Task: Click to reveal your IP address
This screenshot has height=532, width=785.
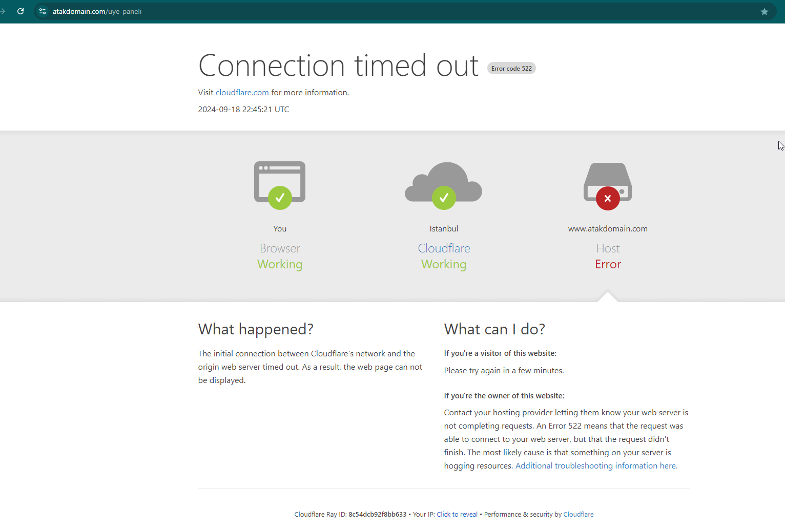Action: tap(457, 515)
